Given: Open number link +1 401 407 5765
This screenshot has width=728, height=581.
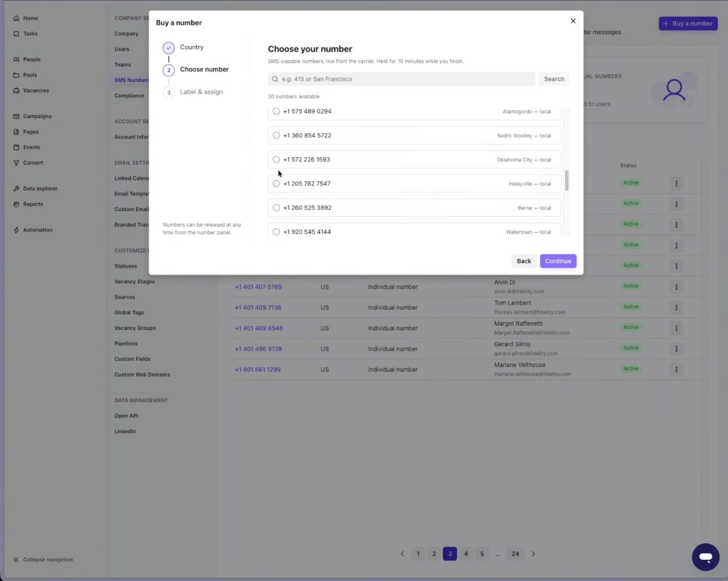Looking at the screenshot, I should pyautogui.click(x=258, y=287).
